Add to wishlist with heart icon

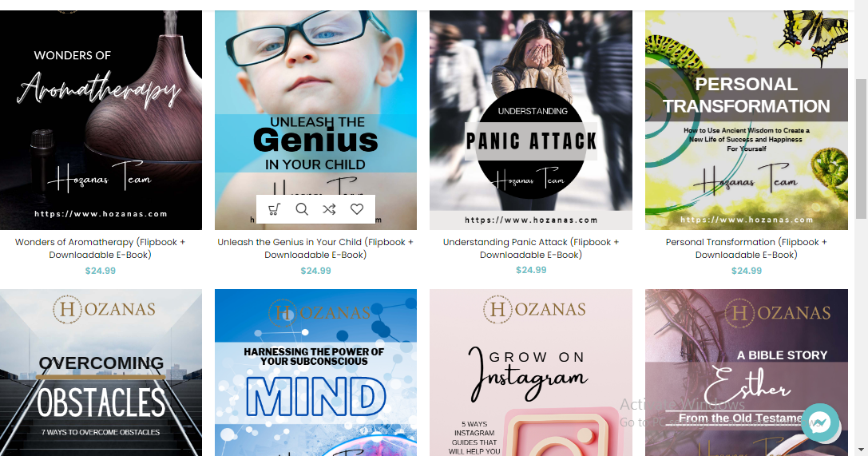point(357,209)
